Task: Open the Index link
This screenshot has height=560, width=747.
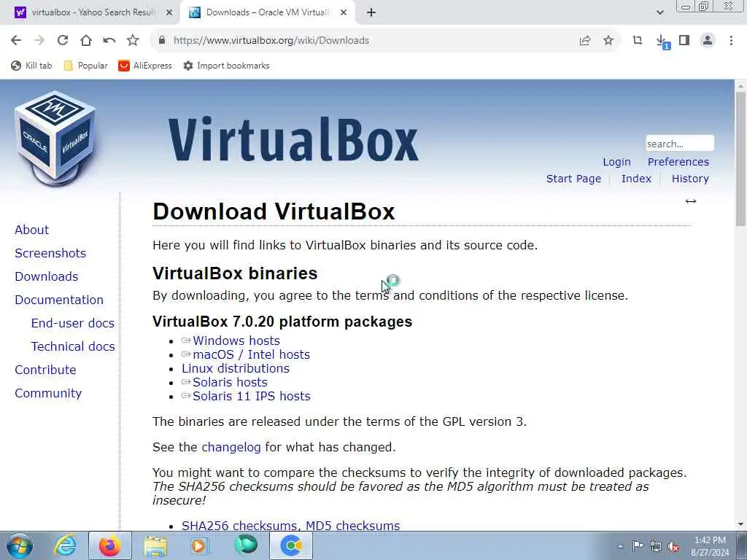Action: (636, 179)
